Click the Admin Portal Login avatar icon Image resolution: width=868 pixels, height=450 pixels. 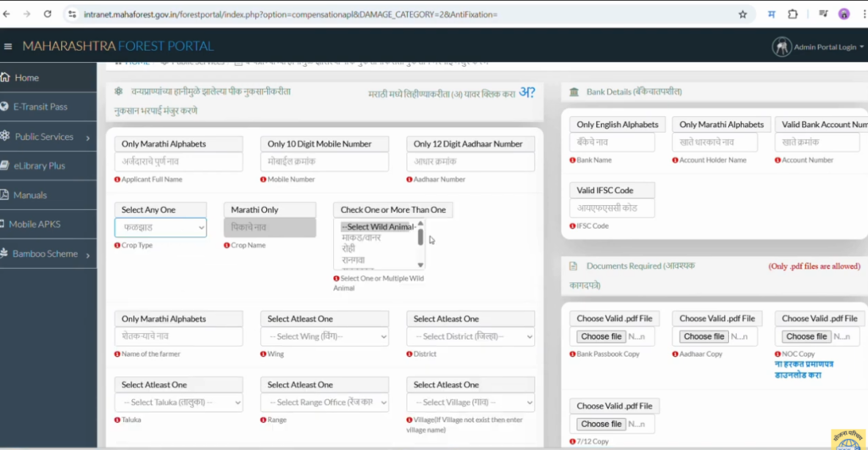tap(782, 47)
